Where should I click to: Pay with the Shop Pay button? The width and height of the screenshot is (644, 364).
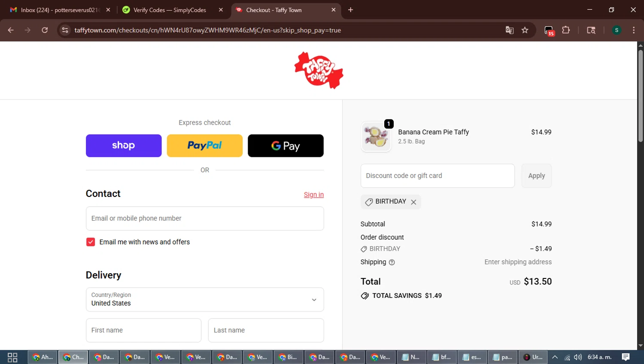click(x=124, y=146)
